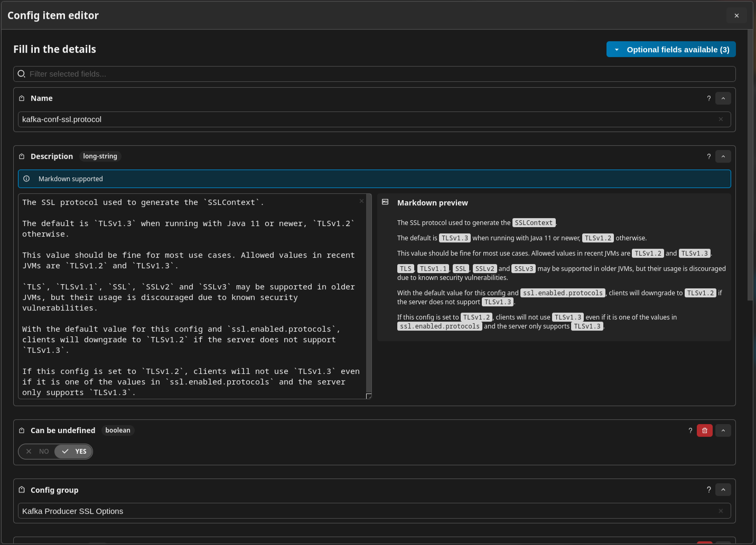Grab the textarea resize handle

click(x=369, y=396)
